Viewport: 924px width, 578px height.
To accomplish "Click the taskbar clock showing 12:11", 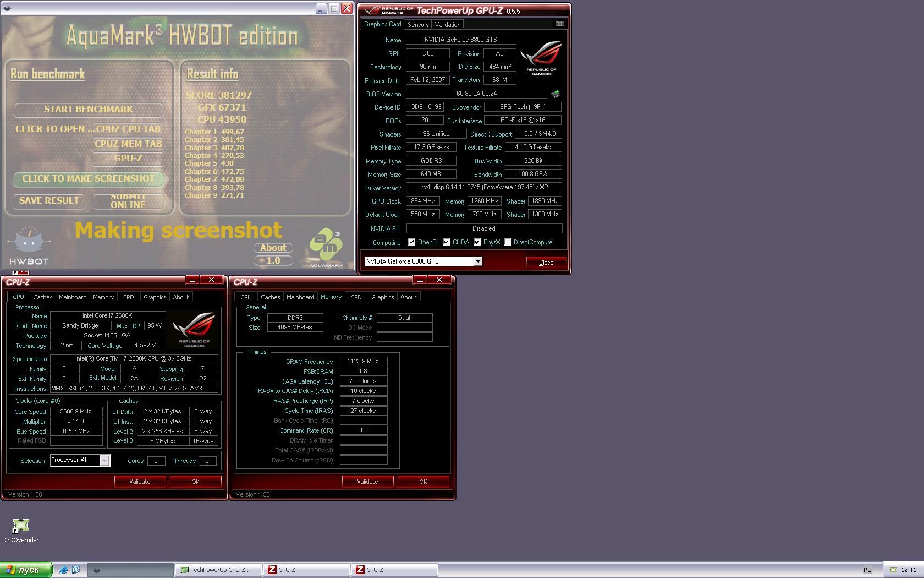I will click(x=909, y=570).
